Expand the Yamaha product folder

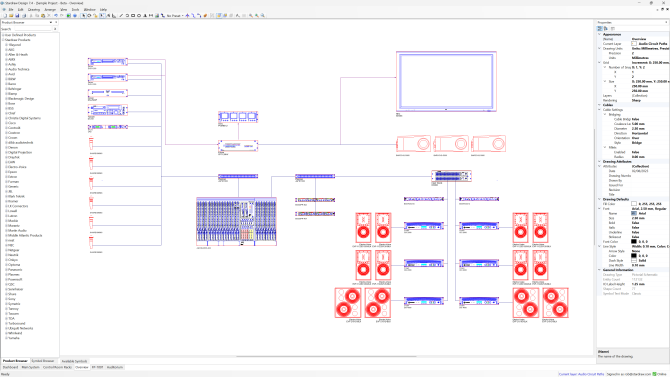[x=6, y=338]
